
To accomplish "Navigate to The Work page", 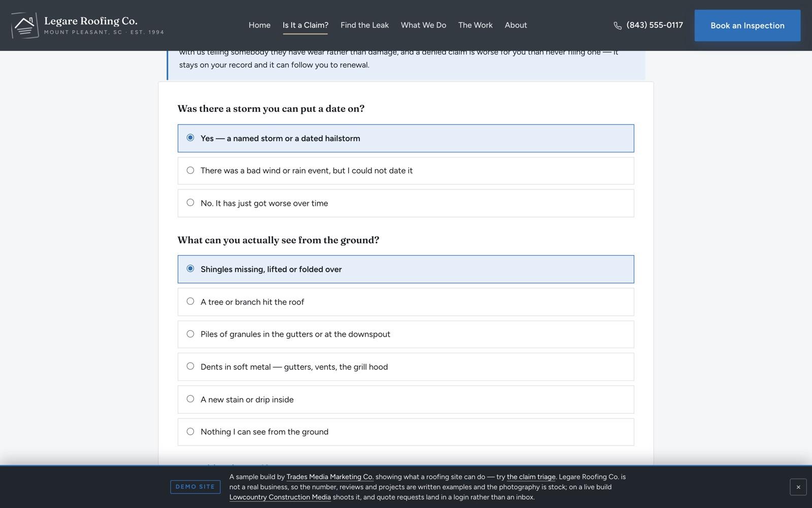I will coord(475,25).
